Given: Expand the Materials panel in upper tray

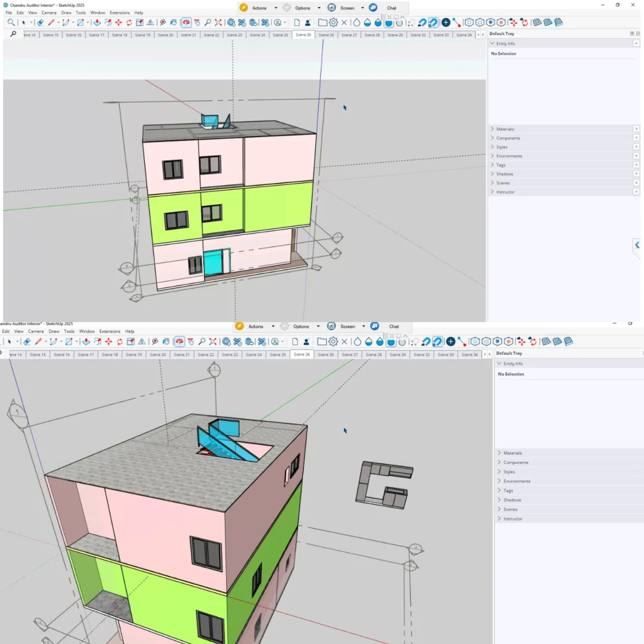Looking at the screenshot, I should (505, 129).
